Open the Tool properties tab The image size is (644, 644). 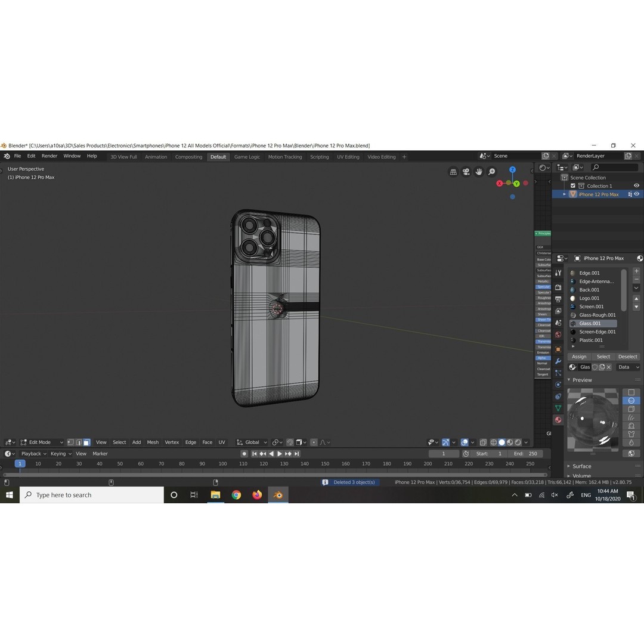[558, 273]
